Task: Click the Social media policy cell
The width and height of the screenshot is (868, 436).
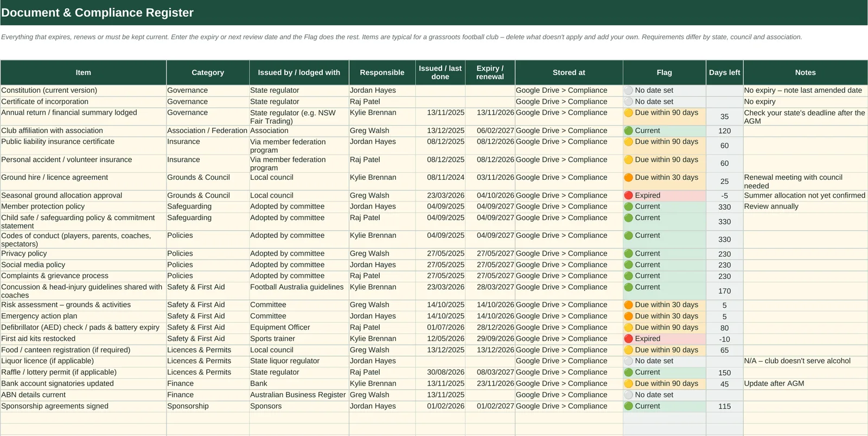Action: click(83, 265)
